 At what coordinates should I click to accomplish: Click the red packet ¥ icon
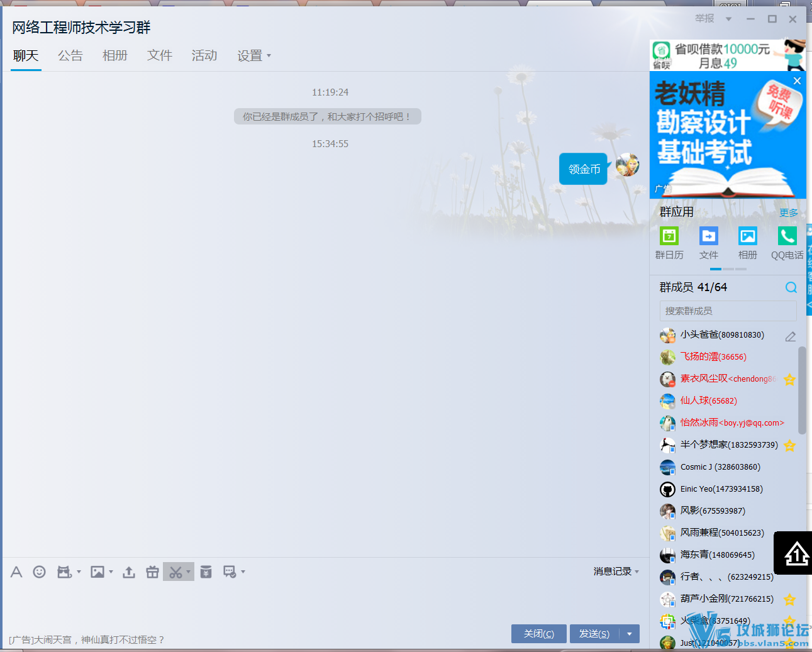click(206, 572)
